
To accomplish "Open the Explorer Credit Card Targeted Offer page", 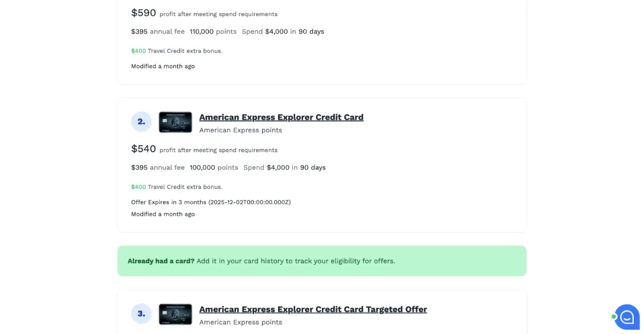I will coord(313,309).
